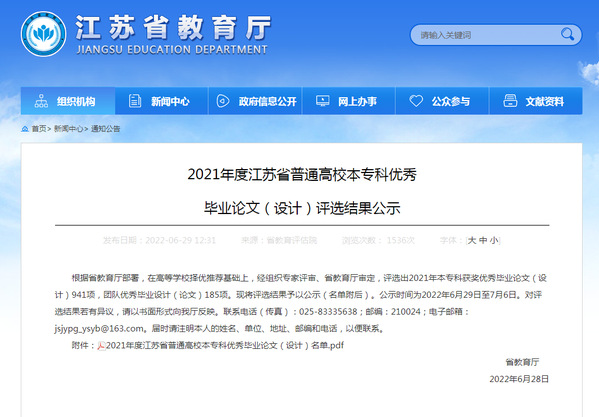Click the 组织机构 org-chart icon
Screen dimensions: 599x417
click(x=41, y=101)
